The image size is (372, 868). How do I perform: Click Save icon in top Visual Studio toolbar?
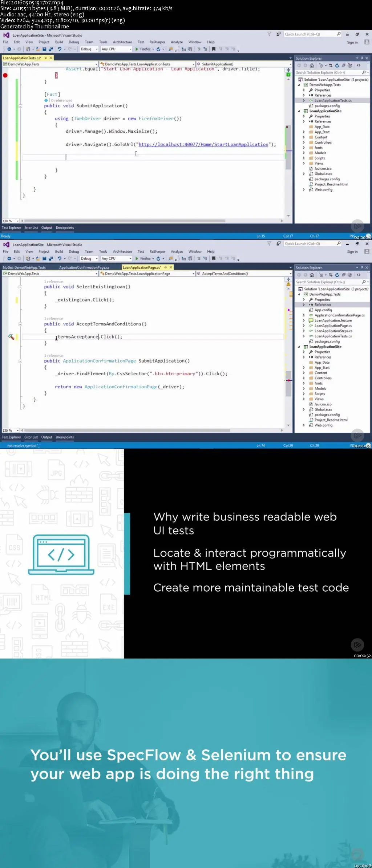click(44, 49)
